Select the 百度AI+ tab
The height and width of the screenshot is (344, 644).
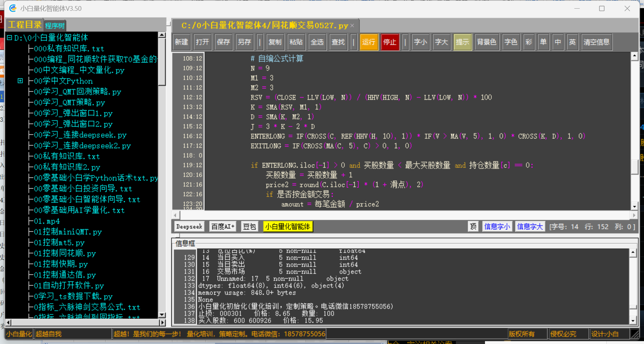click(x=223, y=227)
